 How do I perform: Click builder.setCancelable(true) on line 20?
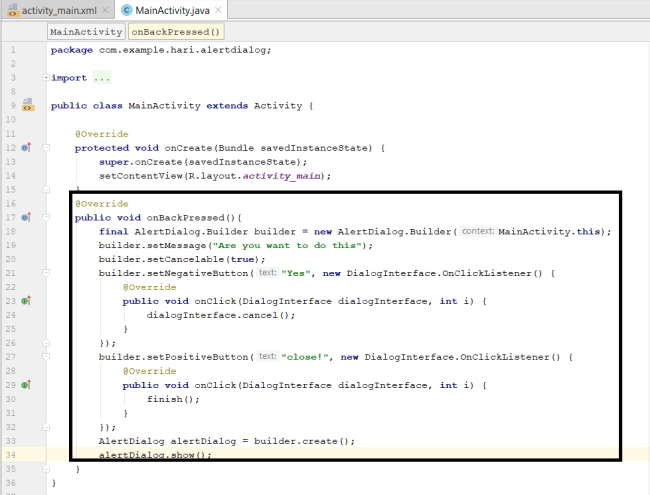click(179, 259)
